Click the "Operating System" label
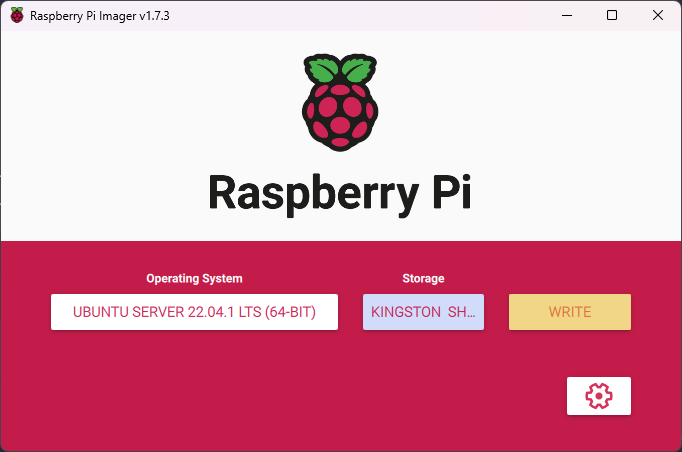This screenshot has width=682, height=452. pyautogui.click(x=194, y=279)
